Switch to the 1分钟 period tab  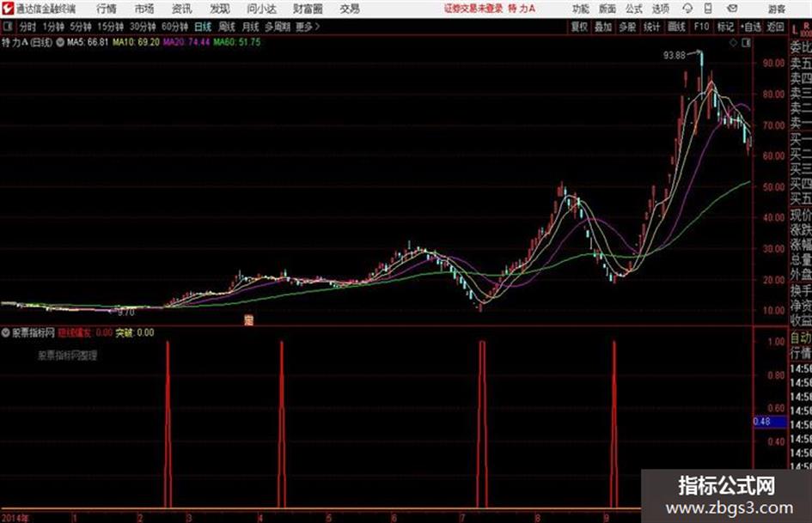[53, 27]
